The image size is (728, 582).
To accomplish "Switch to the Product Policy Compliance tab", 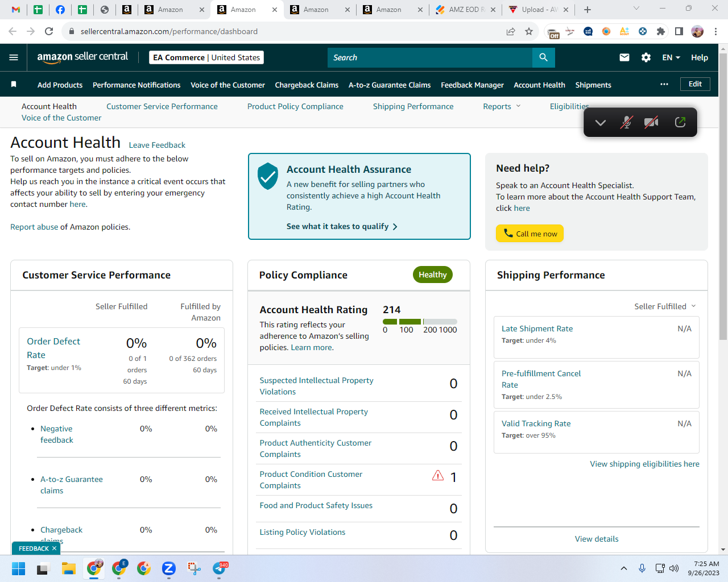I will pyautogui.click(x=295, y=106).
